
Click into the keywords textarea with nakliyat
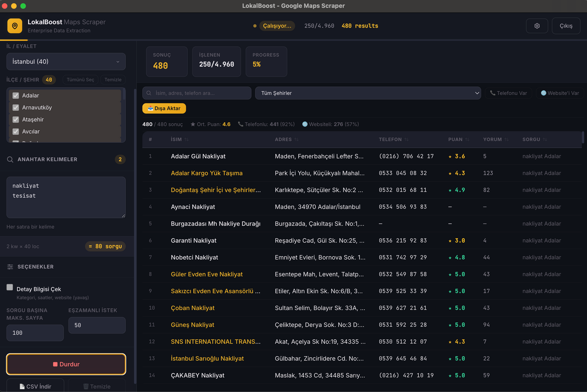pyautogui.click(x=66, y=197)
